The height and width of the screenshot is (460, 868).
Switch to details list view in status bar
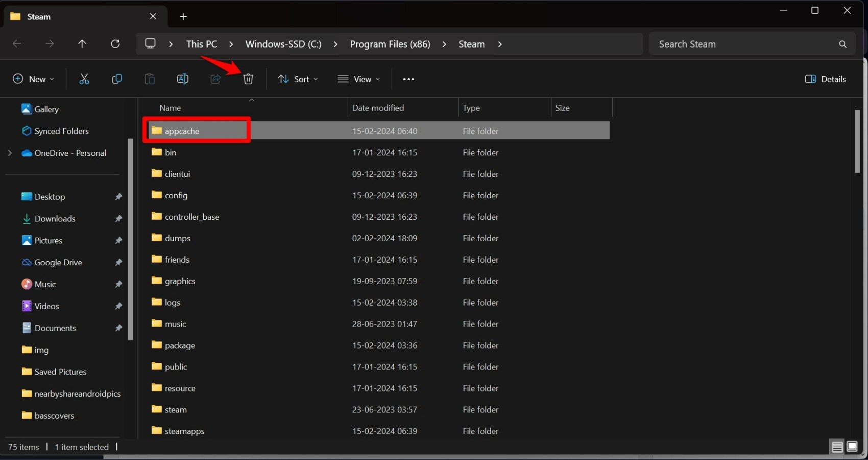(837, 447)
